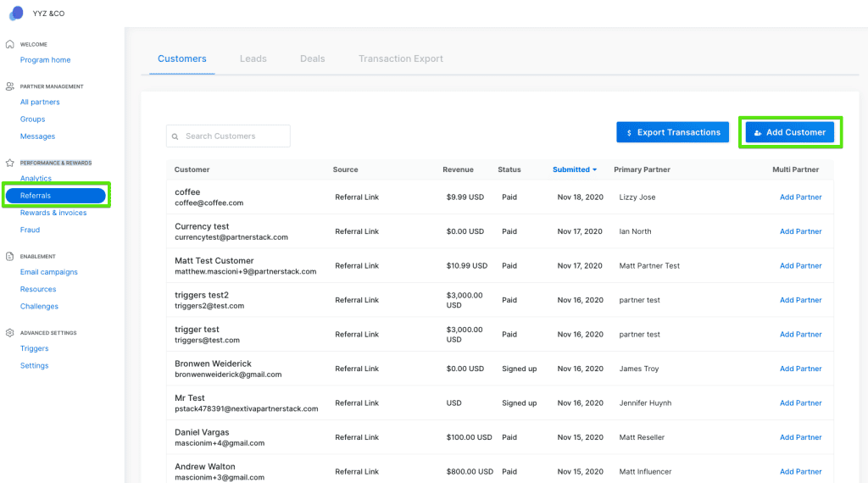Click the magnifier icon in search box
868x483 pixels.
[x=175, y=136]
